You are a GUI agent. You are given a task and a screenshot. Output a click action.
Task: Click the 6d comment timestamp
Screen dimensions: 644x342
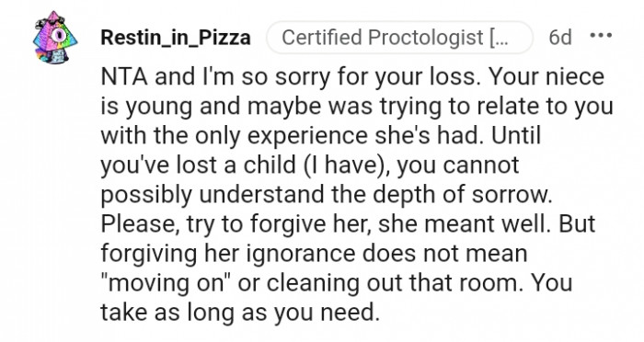tap(560, 38)
